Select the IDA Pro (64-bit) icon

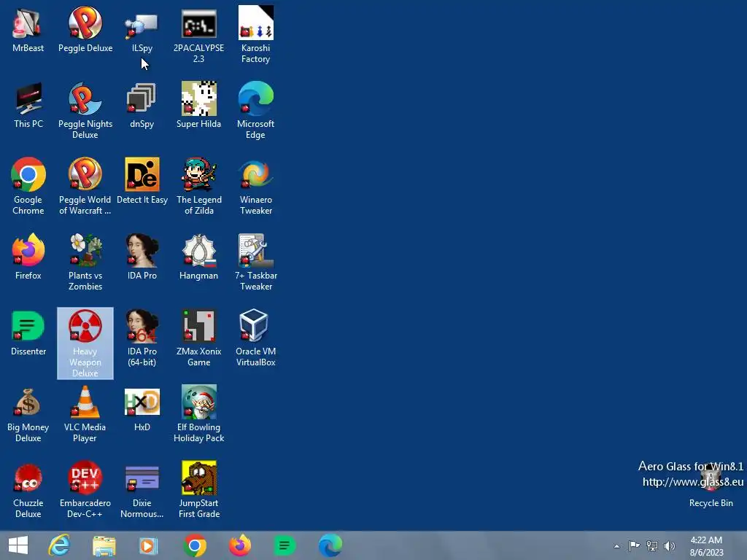point(142,338)
